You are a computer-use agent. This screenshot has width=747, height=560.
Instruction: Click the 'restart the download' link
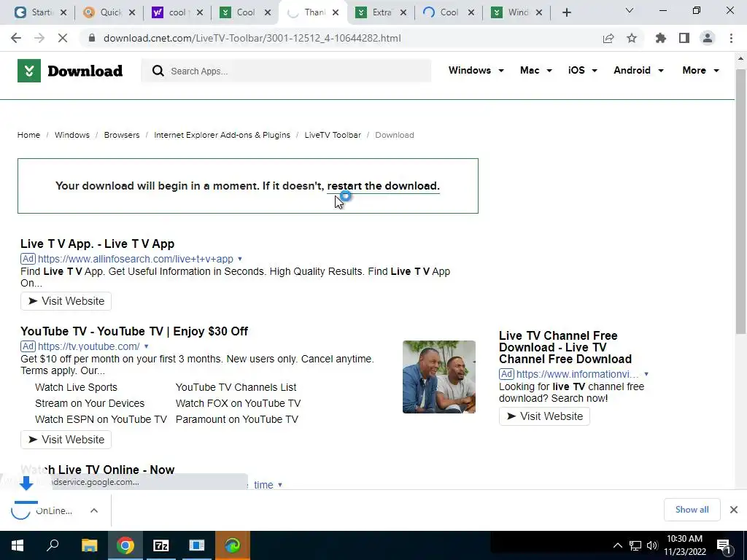pyautogui.click(x=383, y=186)
